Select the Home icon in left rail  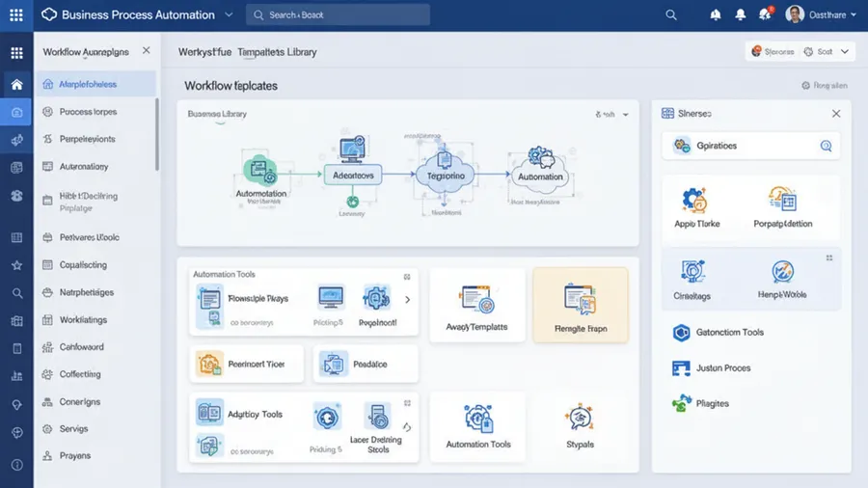tap(16, 84)
